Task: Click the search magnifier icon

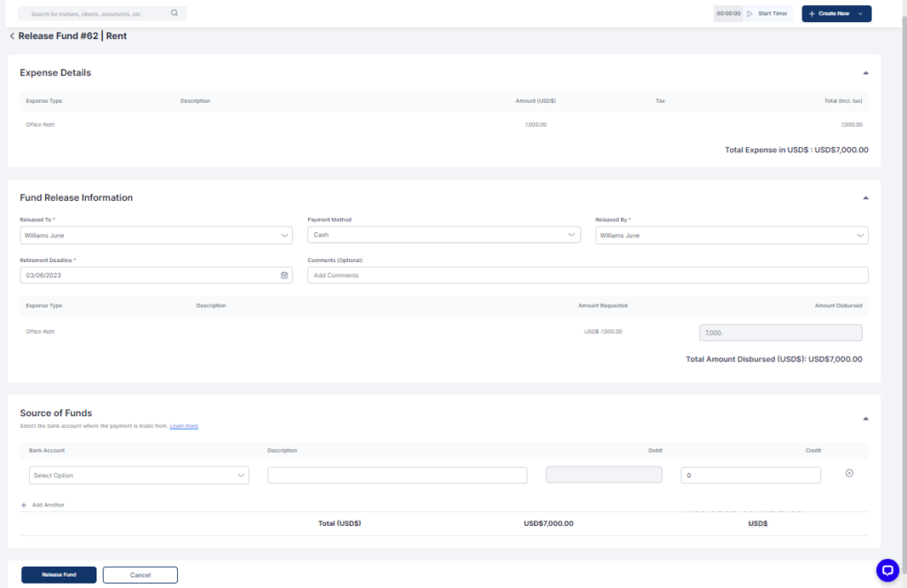Action: (174, 13)
